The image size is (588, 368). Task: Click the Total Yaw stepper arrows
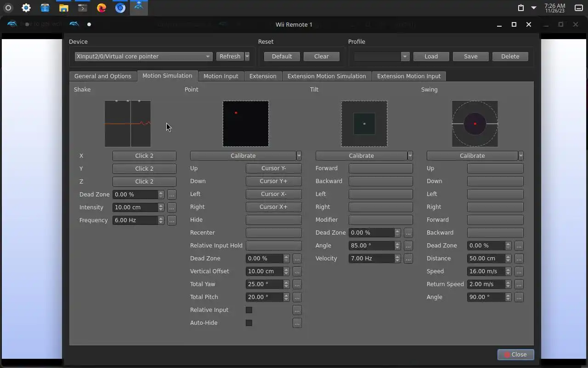[x=286, y=284]
